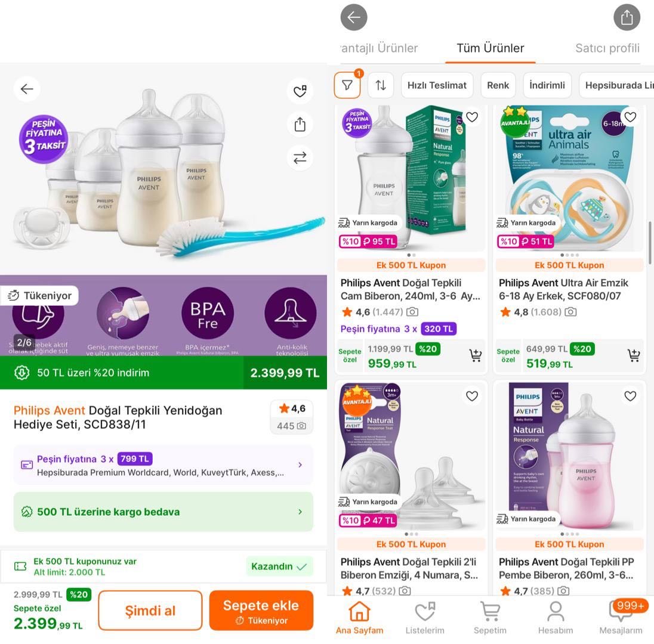
Task: Click the Sepete ekle button
Action: click(261, 610)
